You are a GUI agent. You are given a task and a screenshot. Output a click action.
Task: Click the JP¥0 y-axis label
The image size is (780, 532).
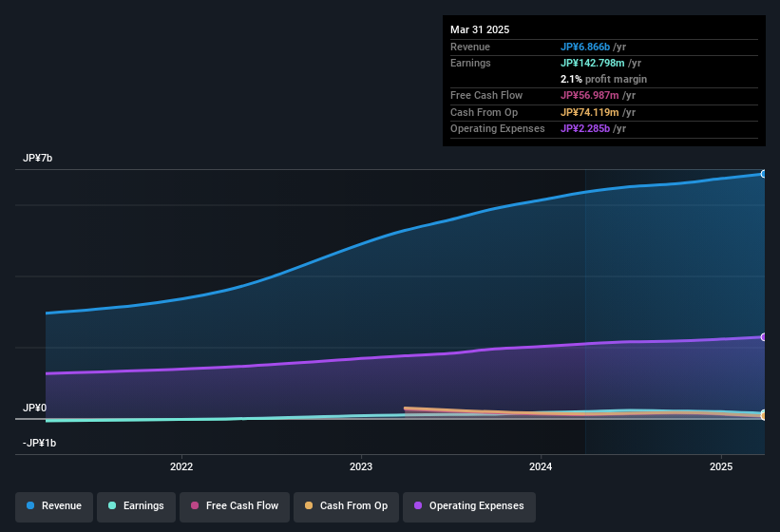(35, 408)
